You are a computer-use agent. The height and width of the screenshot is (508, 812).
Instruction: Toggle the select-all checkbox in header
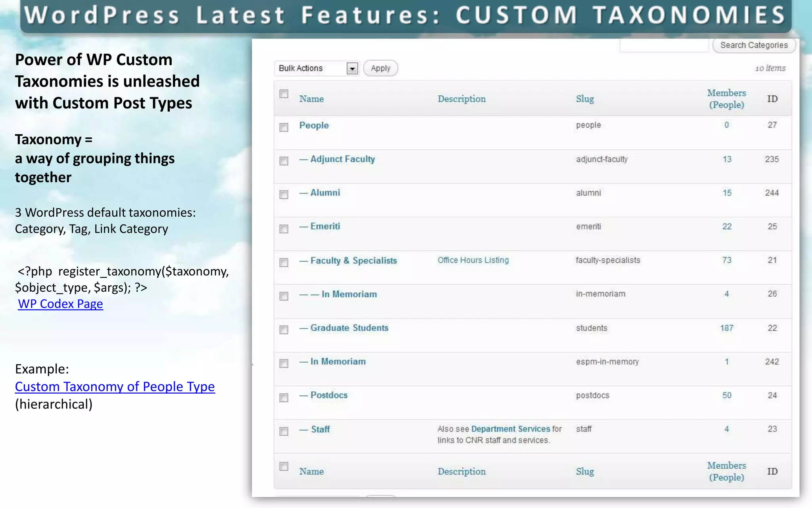(x=284, y=94)
